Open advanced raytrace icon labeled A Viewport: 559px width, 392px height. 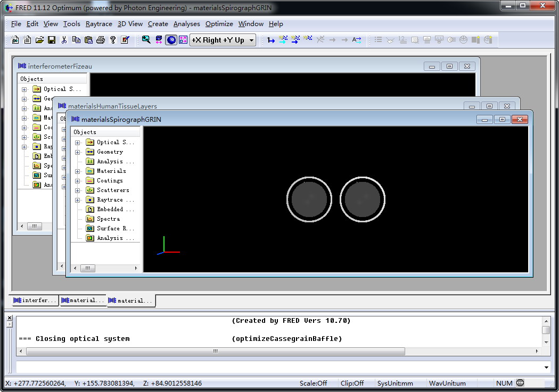[x=357, y=40]
